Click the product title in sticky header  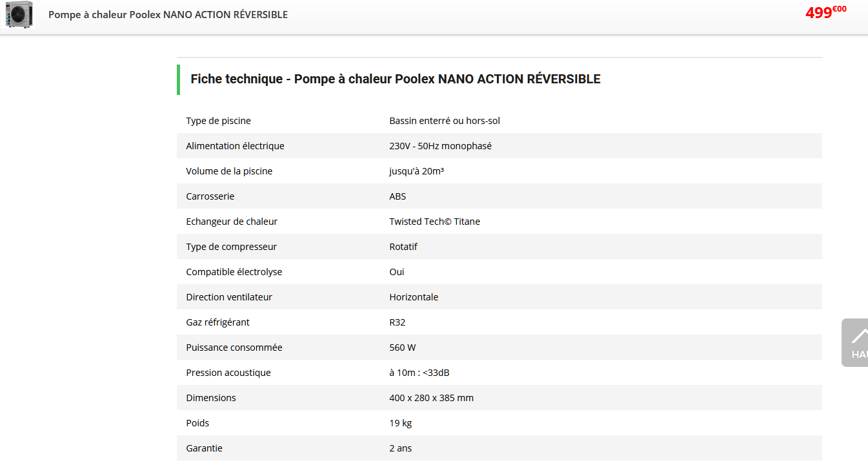pyautogui.click(x=168, y=14)
